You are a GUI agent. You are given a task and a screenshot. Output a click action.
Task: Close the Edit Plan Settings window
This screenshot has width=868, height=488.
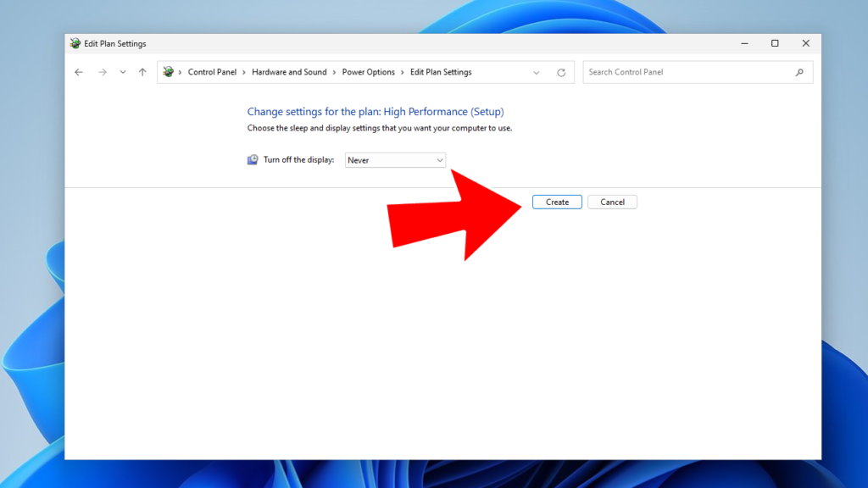[806, 43]
